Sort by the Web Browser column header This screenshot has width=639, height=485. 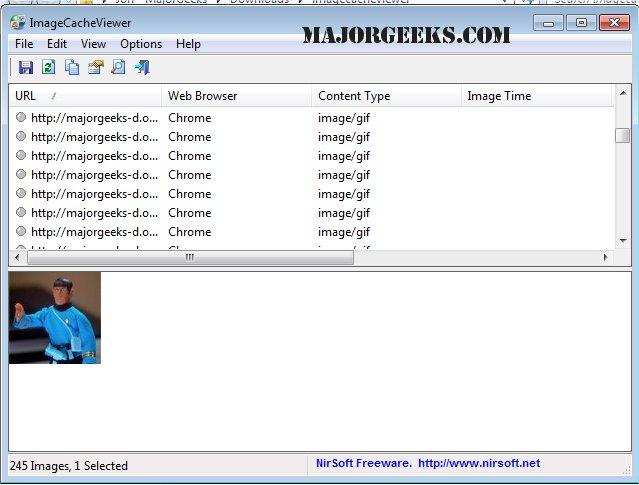coord(236,96)
